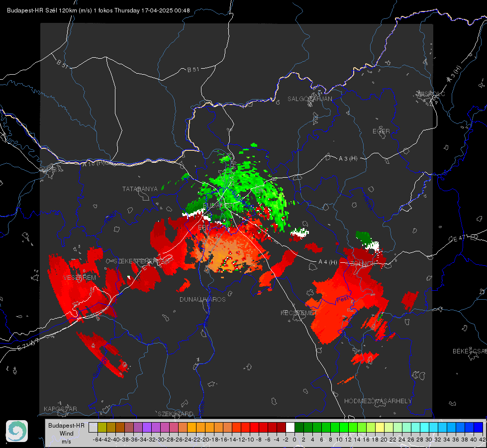The image size is (487, 448).
Task: Click the BÉKÉSCSABA label at the map edge
Action: (x=470, y=351)
